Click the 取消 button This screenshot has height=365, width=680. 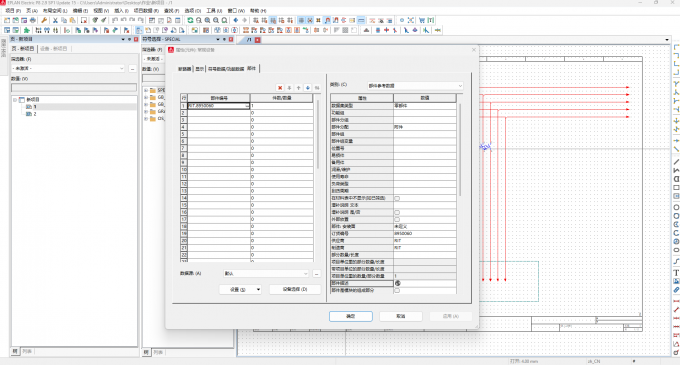click(401, 316)
